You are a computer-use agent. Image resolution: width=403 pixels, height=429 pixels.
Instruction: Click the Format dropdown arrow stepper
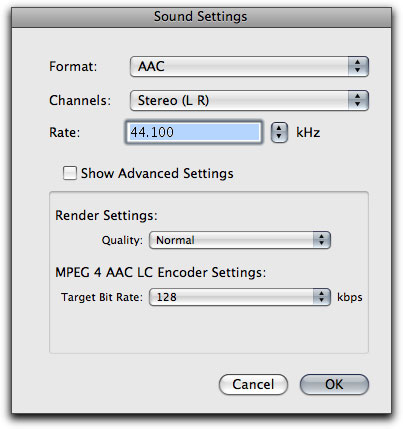358,66
